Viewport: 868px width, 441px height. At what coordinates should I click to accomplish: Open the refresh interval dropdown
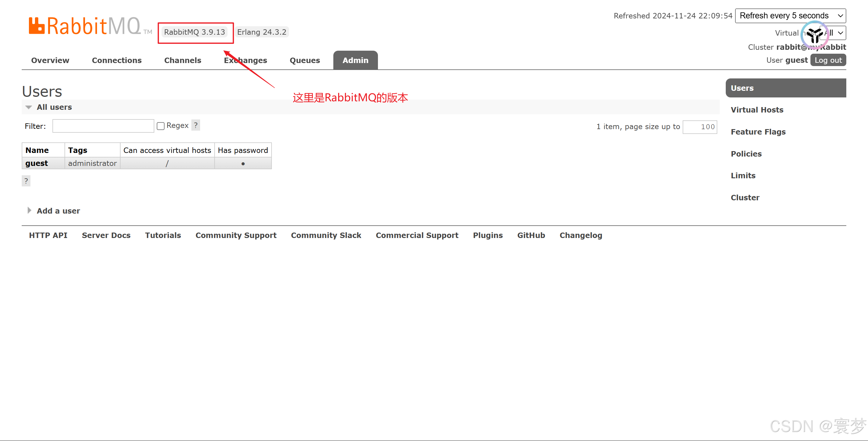click(x=790, y=16)
